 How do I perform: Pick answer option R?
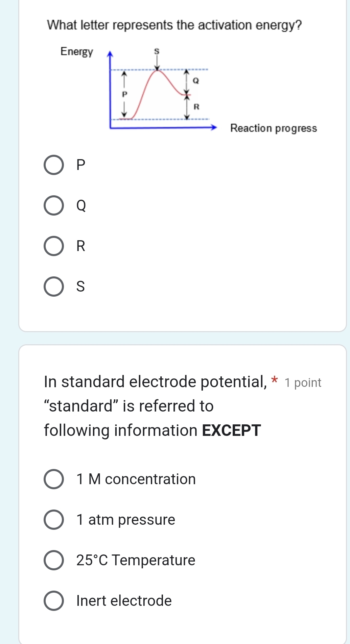tap(54, 246)
